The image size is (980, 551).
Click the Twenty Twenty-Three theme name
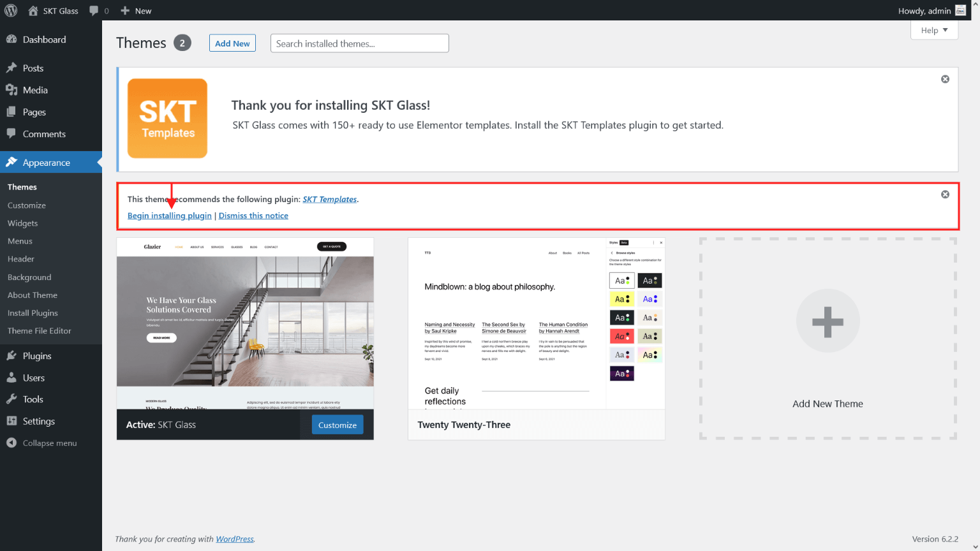click(464, 425)
